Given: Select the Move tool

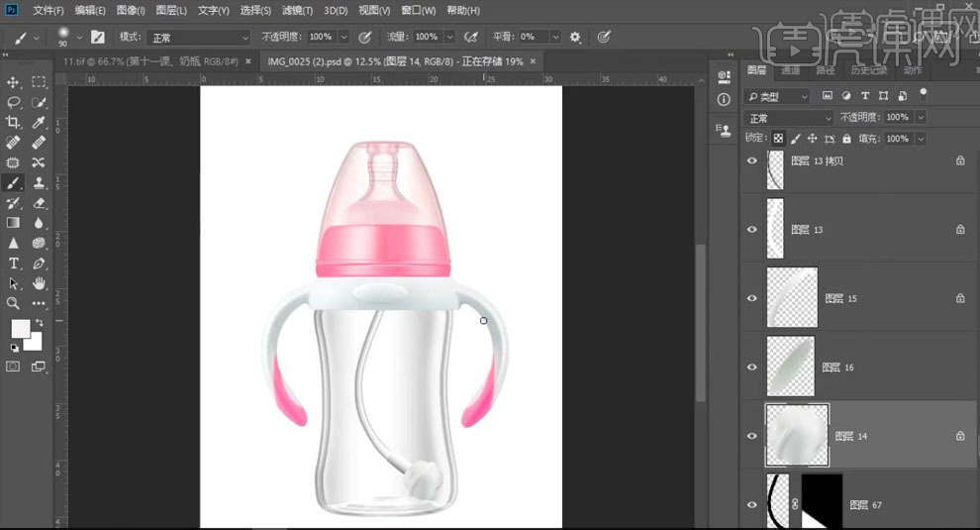Looking at the screenshot, I should point(14,82).
